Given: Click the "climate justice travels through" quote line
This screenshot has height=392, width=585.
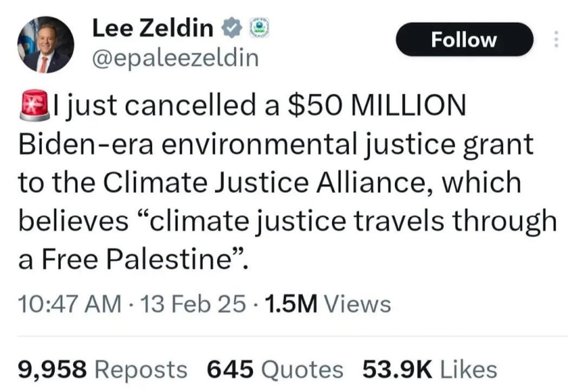Looking at the screenshot, I should click(x=355, y=221).
